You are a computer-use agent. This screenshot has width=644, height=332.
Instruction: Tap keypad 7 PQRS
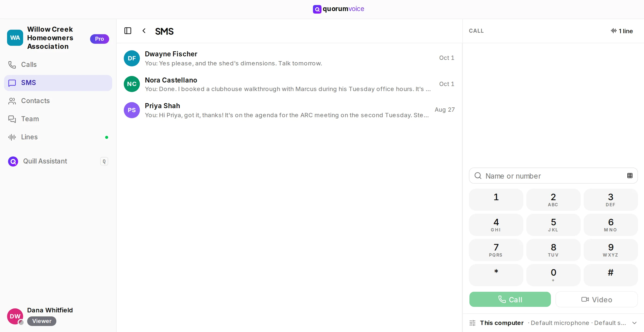click(x=496, y=250)
